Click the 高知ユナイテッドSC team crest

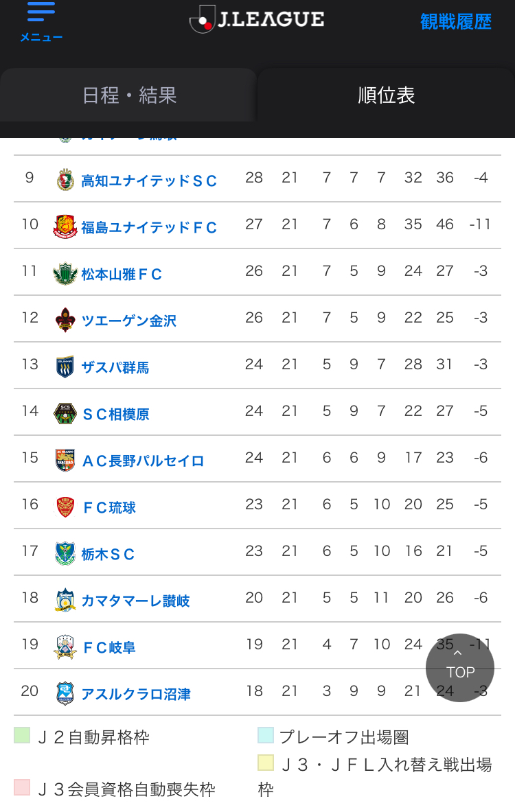(65, 180)
